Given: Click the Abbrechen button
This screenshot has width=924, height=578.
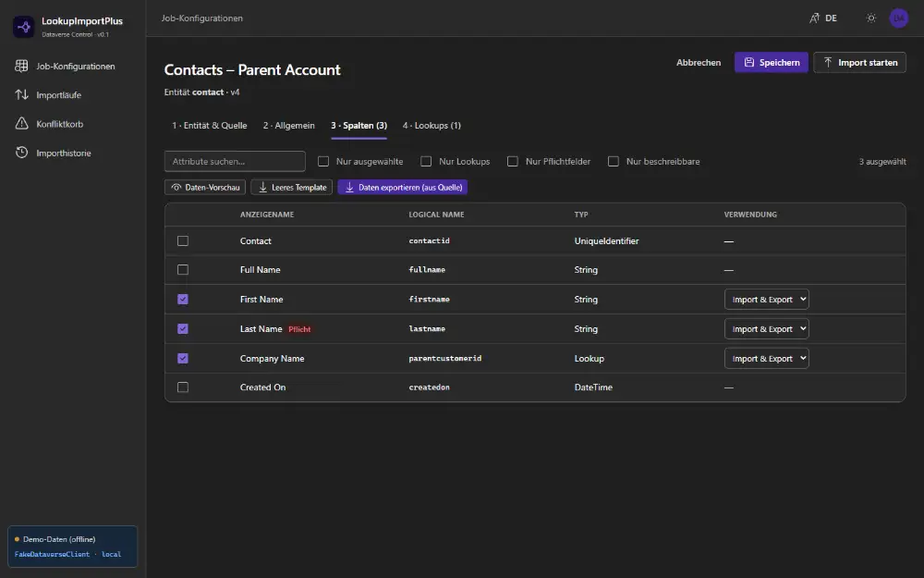Looking at the screenshot, I should click(x=699, y=62).
